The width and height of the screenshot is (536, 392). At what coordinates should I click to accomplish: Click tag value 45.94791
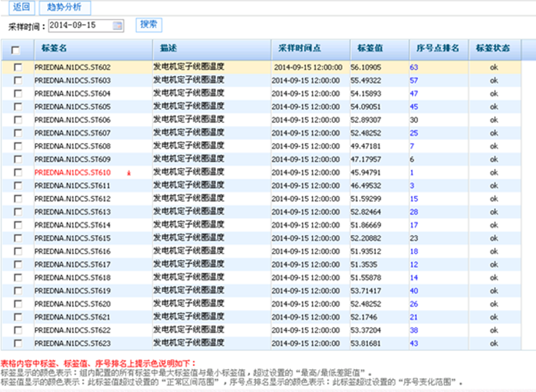pyautogui.click(x=365, y=172)
